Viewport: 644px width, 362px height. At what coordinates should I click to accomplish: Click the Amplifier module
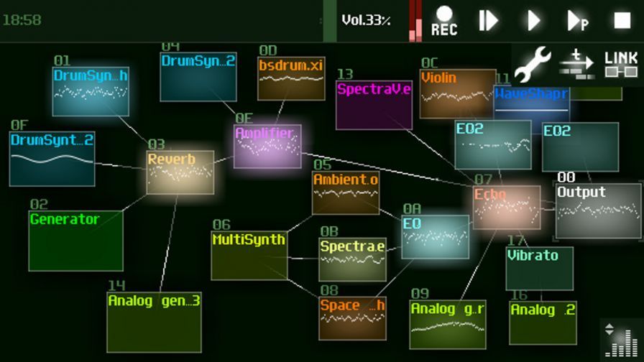click(x=267, y=147)
